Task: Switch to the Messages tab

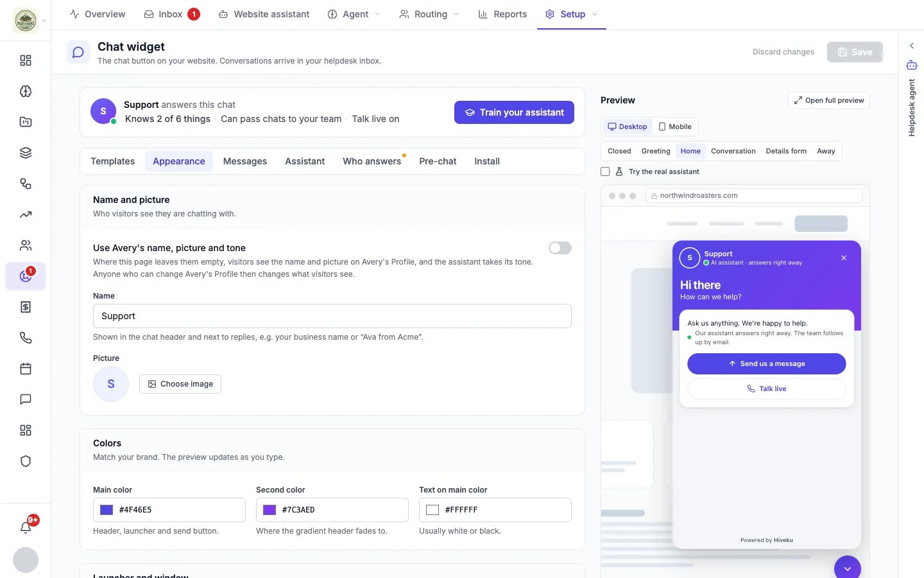Action: tap(245, 161)
